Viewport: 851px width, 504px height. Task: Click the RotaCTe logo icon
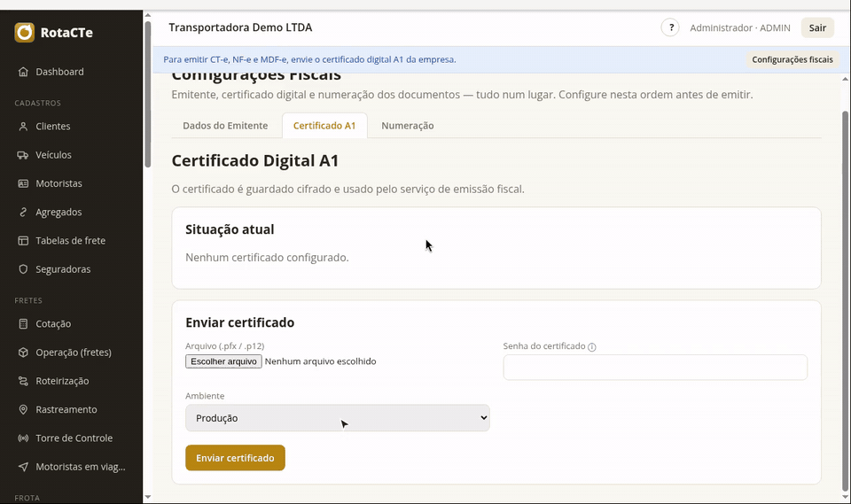coord(25,33)
